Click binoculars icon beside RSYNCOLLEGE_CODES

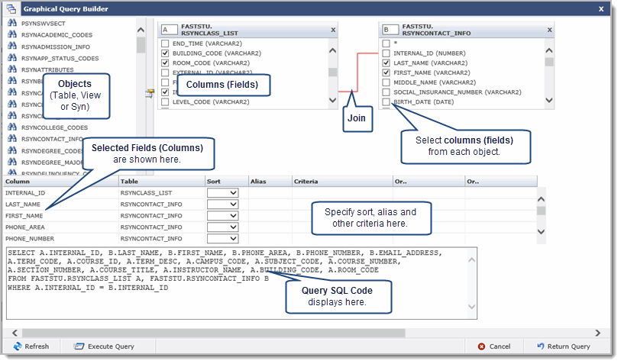12,127
